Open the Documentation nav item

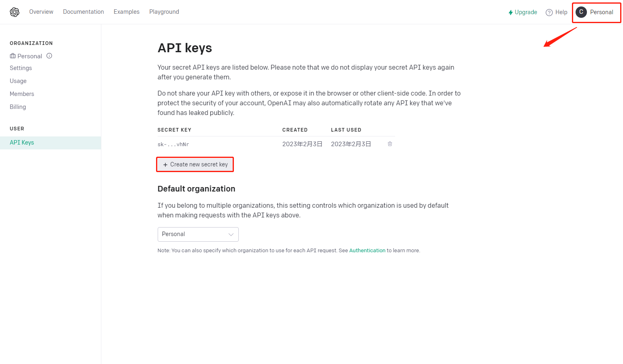pos(83,12)
